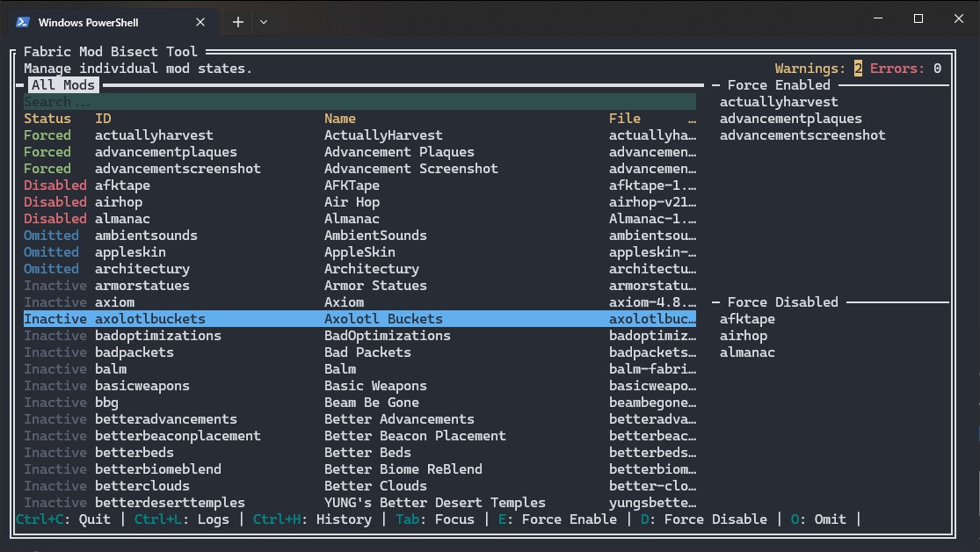The height and width of the screenshot is (552, 980).
Task: Select the All Mods panel tab
Action: tap(63, 85)
